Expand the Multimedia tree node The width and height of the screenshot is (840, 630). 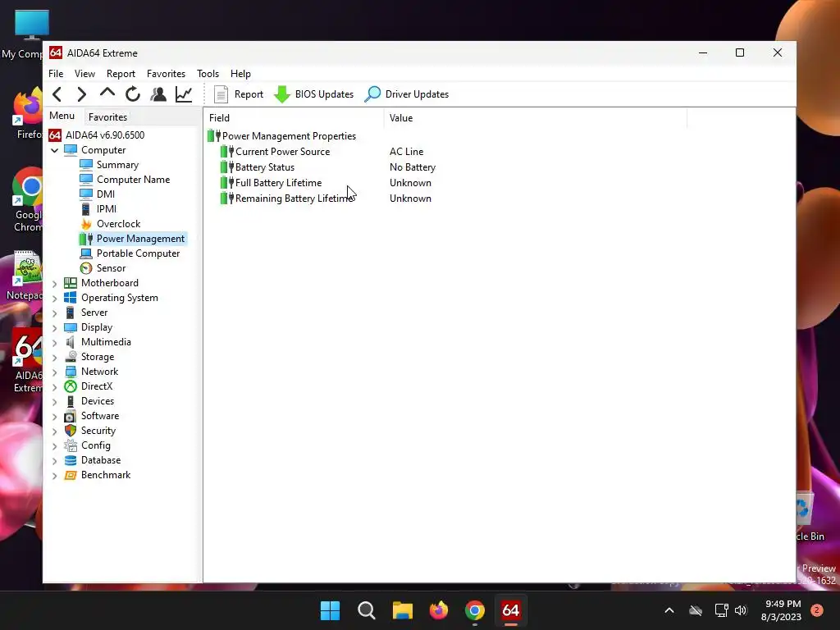tap(55, 342)
